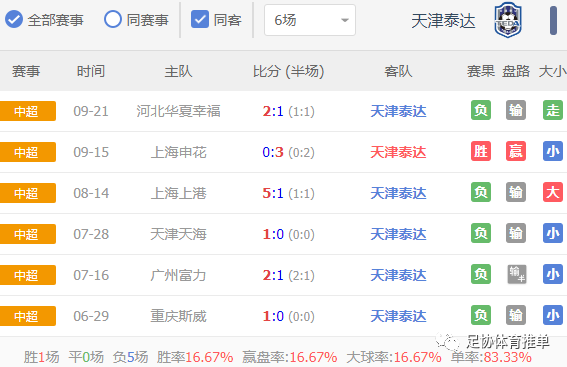The width and height of the screenshot is (567, 367).
Task: Click 中超 badge in the 07-28 row
Action: 28,234
